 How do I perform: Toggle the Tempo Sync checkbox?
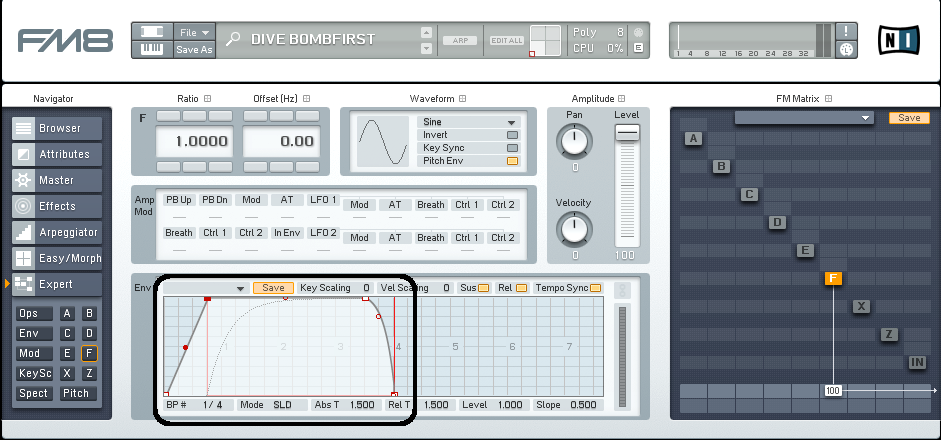tap(595, 288)
